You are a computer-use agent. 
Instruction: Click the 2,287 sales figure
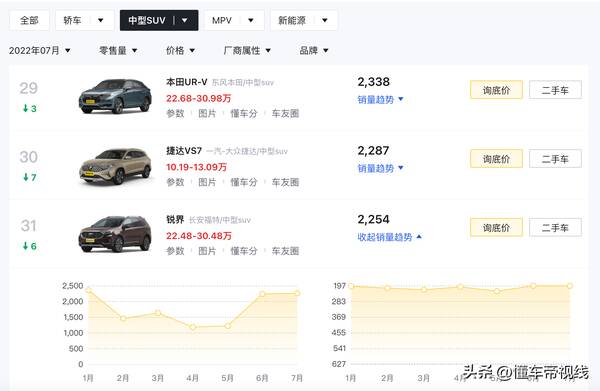373,151
